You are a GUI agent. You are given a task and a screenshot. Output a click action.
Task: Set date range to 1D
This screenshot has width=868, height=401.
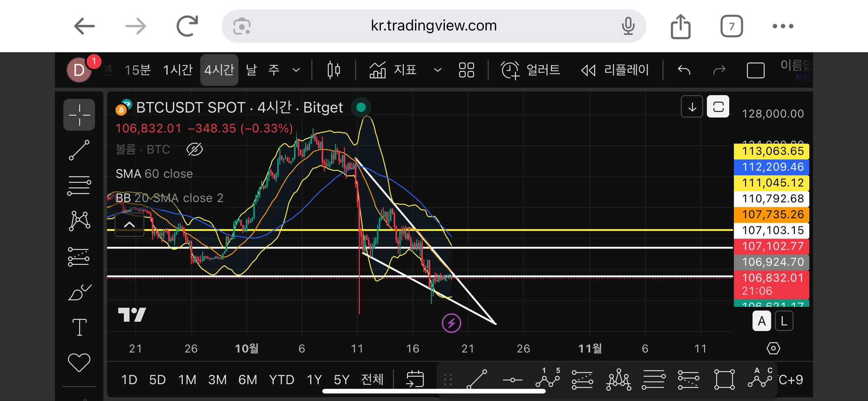coord(129,380)
